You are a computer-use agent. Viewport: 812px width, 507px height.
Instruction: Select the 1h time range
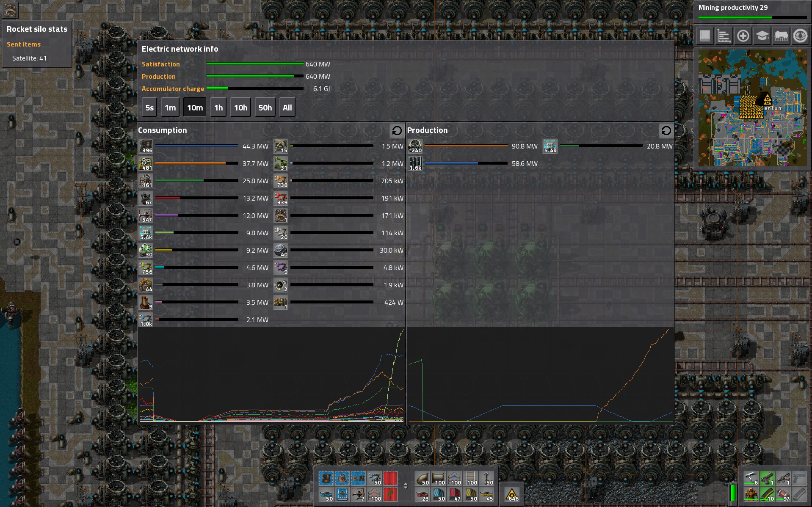coord(218,107)
